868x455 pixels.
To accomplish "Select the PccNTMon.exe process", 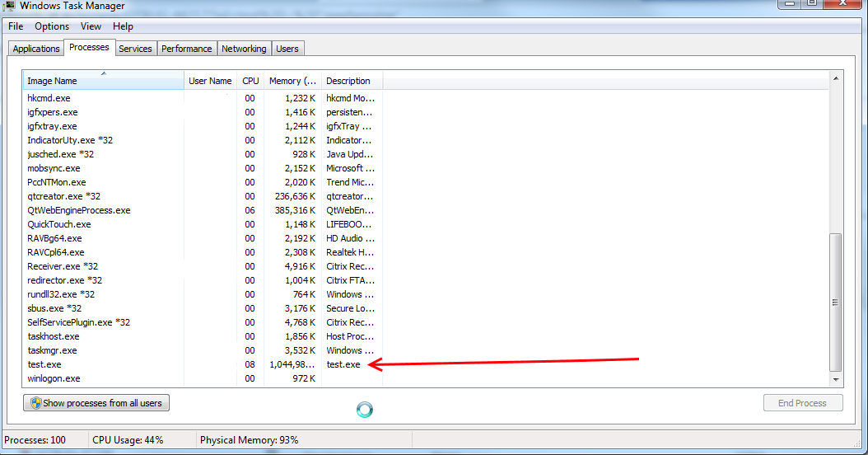I will click(x=57, y=182).
